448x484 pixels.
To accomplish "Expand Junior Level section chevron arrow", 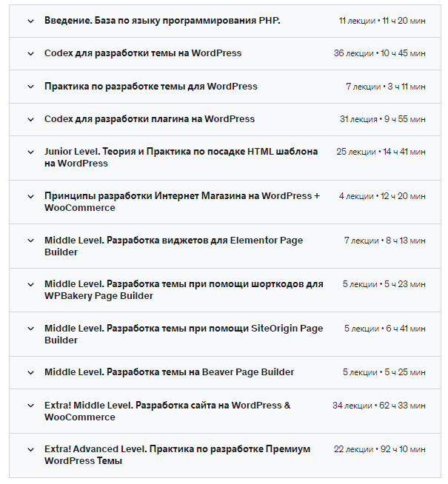I will coord(30,152).
